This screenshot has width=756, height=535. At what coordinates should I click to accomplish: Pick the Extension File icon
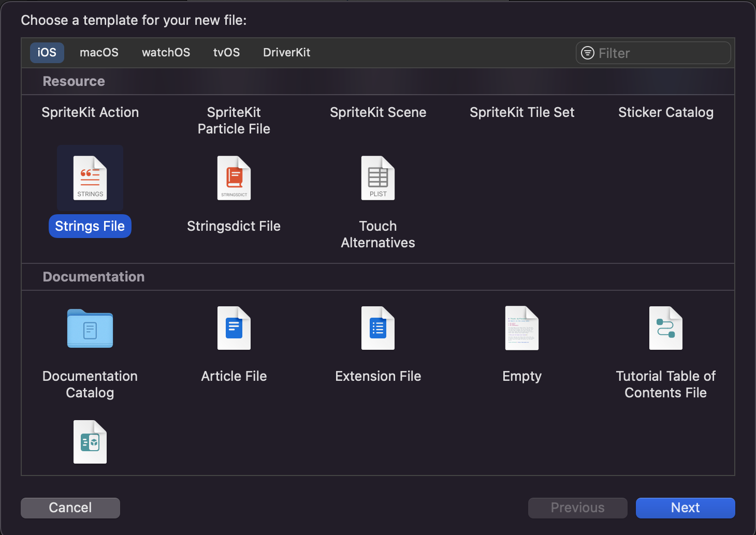click(378, 328)
